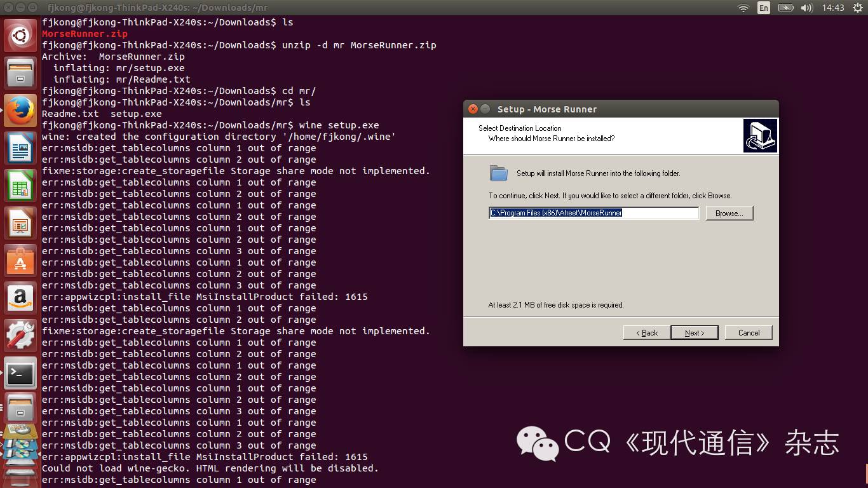Open Wi-Fi network indicator
868x488 pixels.
click(x=743, y=8)
